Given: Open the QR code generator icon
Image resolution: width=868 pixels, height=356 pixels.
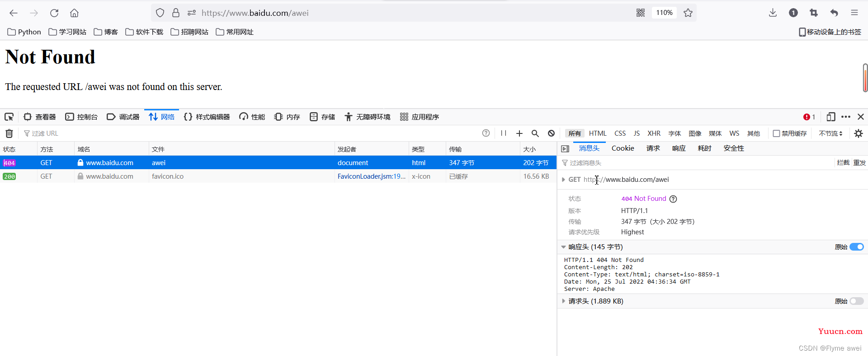Looking at the screenshot, I should (x=641, y=13).
